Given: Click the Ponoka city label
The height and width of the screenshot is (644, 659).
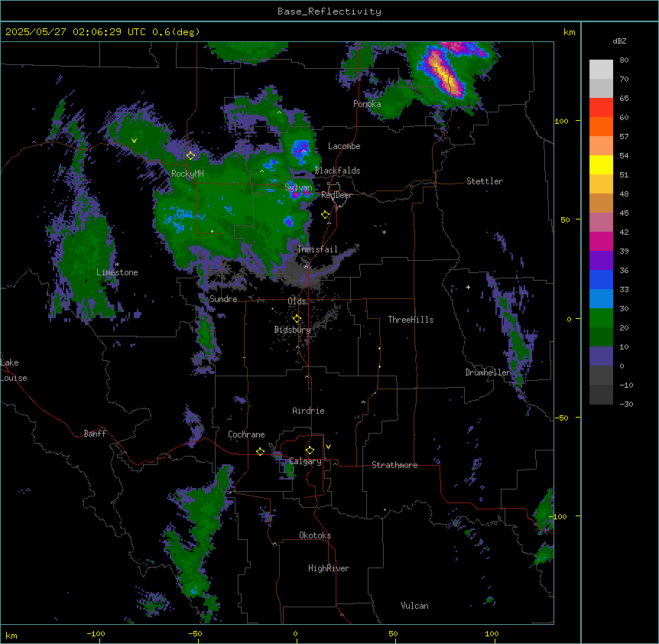Looking at the screenshot, I should [x=367, y=104].
